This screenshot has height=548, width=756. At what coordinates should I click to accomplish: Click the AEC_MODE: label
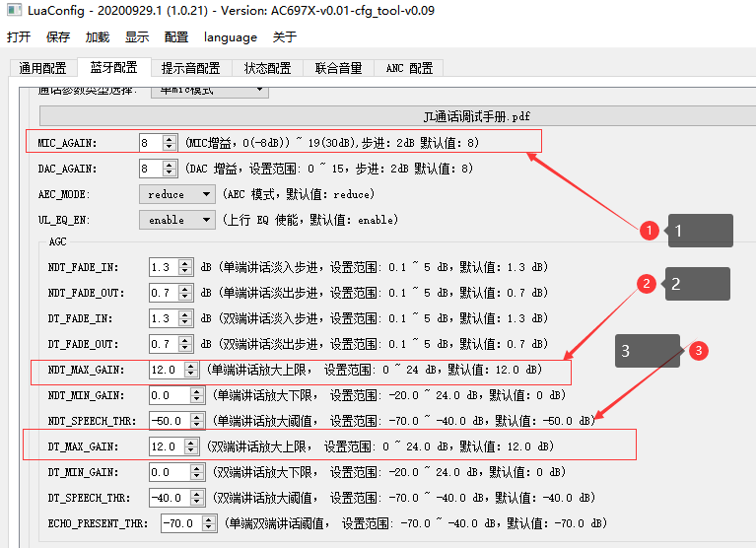64,195
